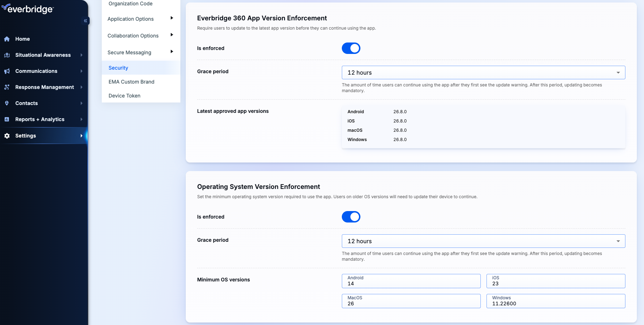
Task: Expand Secure Messaging submenu arrow
Action: (x=172, y=51)
